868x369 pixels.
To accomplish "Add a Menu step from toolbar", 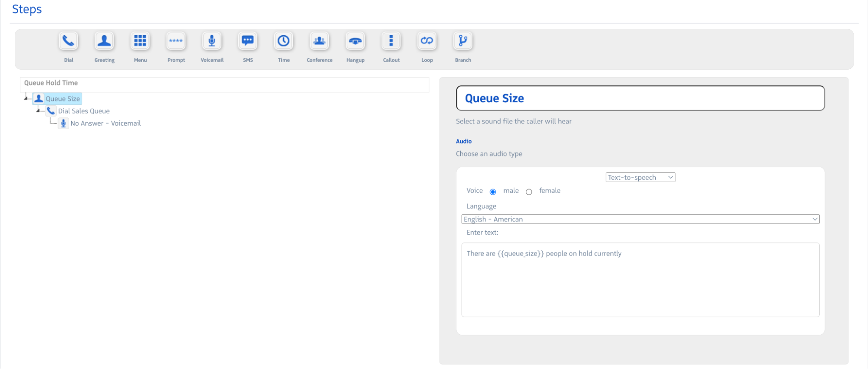I will (x=140, y=41).
